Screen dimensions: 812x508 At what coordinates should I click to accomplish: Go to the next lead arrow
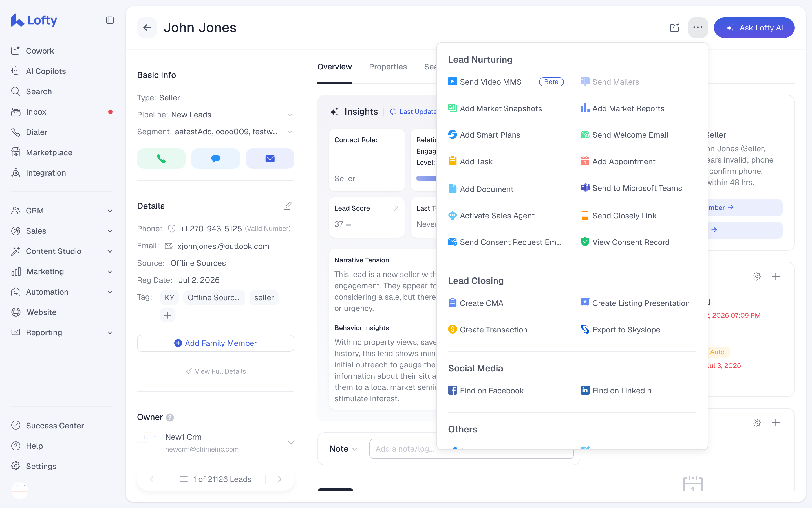(x=280, y=479)
